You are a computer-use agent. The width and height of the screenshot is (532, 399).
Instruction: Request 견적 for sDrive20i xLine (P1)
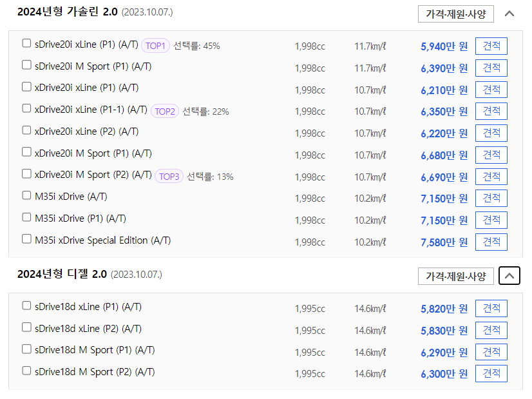coord(491,46)
